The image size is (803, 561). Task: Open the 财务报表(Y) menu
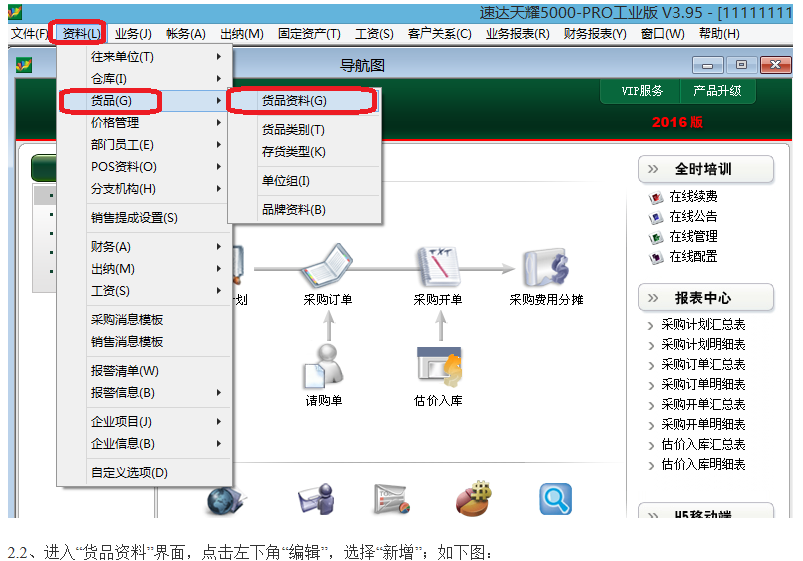pyautogui.click(x=595, y=34)
